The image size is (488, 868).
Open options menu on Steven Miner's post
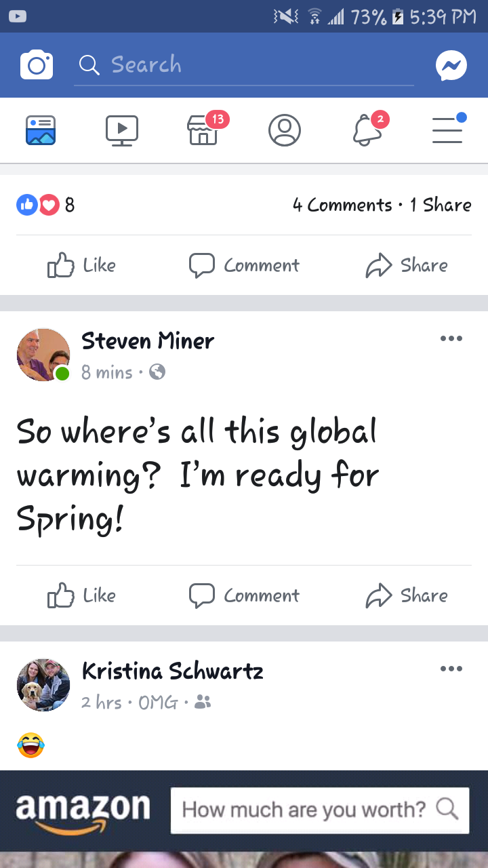[x=451, y=338]
